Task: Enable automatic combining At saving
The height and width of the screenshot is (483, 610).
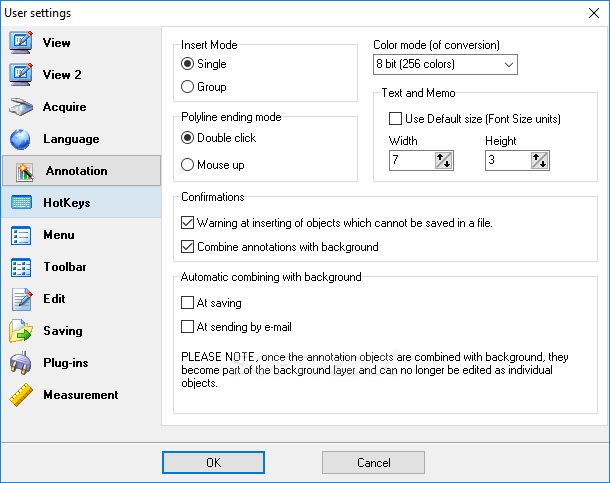Action: [188, 303]
